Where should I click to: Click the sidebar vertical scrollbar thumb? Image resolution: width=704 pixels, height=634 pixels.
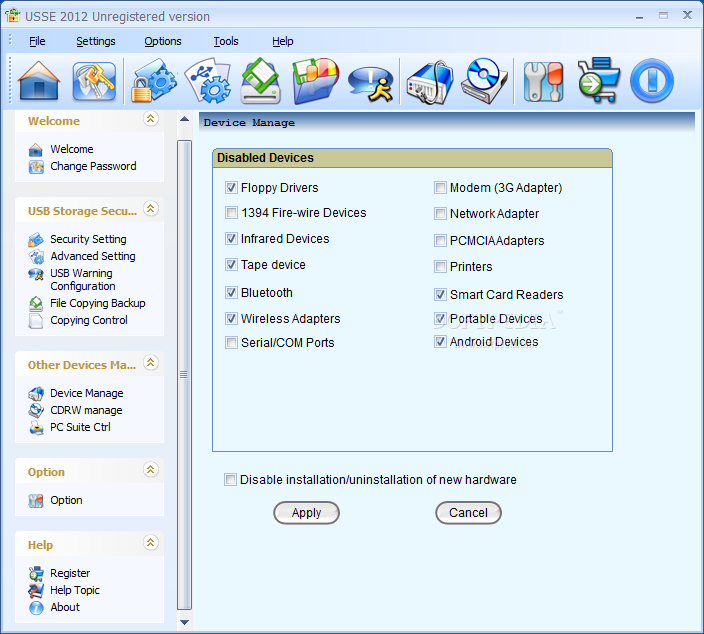(184, 375)
